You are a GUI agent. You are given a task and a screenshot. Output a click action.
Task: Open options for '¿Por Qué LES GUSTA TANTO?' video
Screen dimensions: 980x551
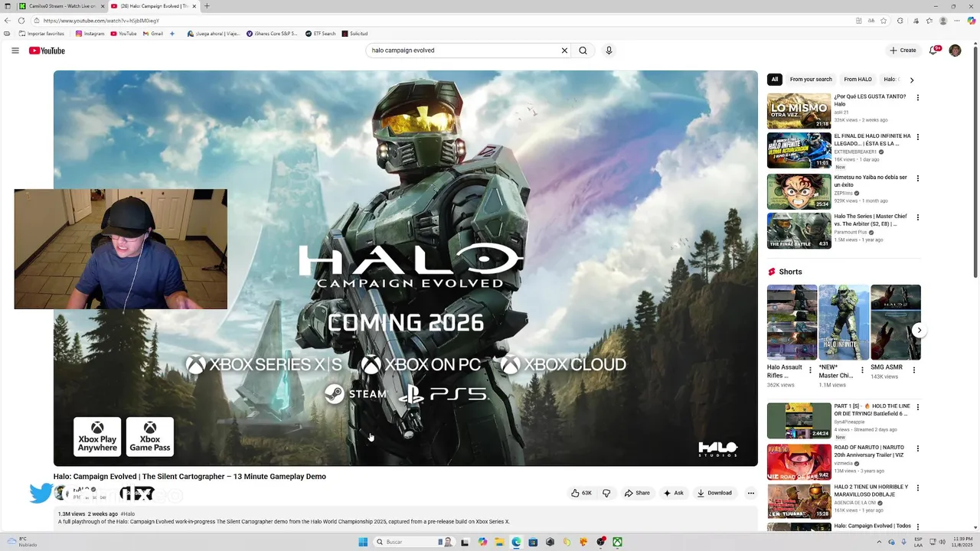(917, 98)
